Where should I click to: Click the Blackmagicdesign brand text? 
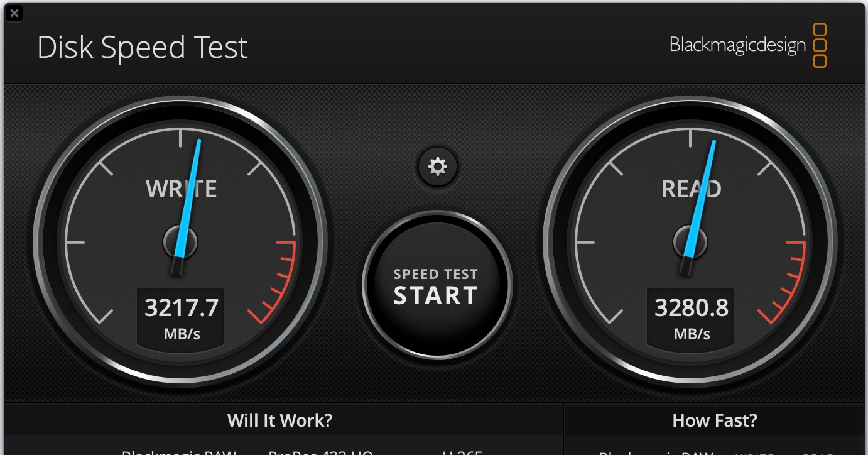coord(737,45)
